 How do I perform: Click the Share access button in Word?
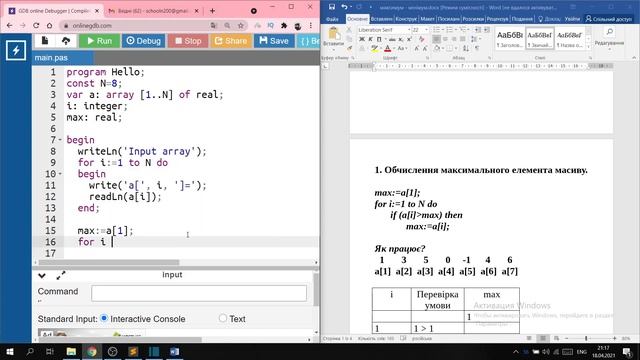[609, 19]
